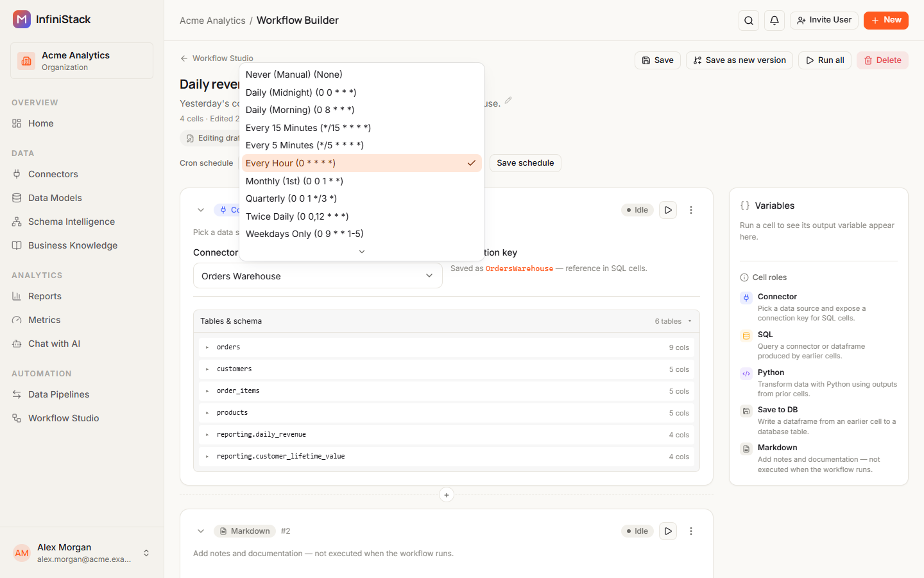The height and width of the screenshot is (578, 924).
Task: Open notifications bell
Action: coord(774,21)
